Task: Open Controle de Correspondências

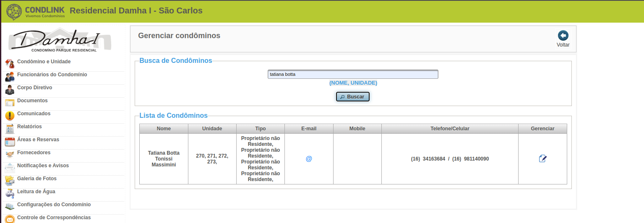Action: 54,218
